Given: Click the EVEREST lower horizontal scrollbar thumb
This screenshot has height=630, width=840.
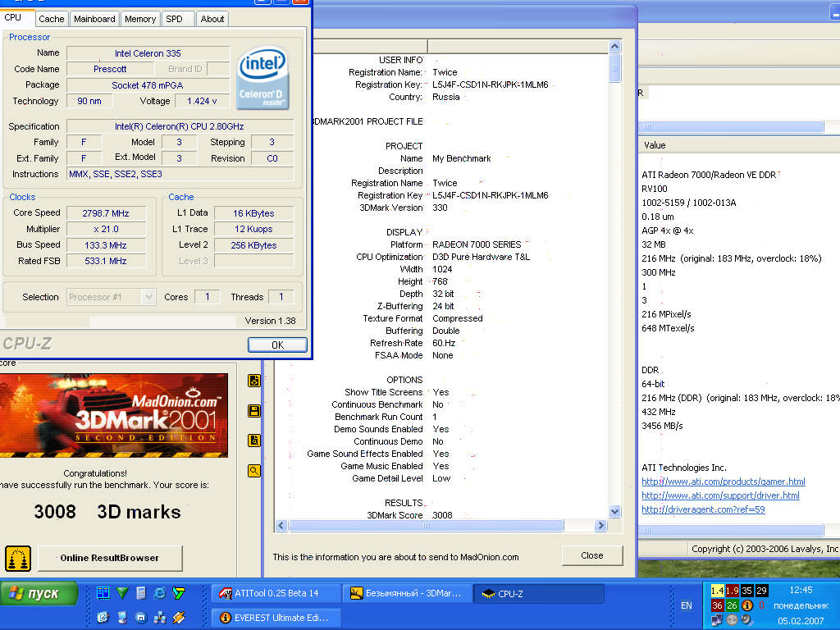Looking at the screenshot, I should click(731, 531).
